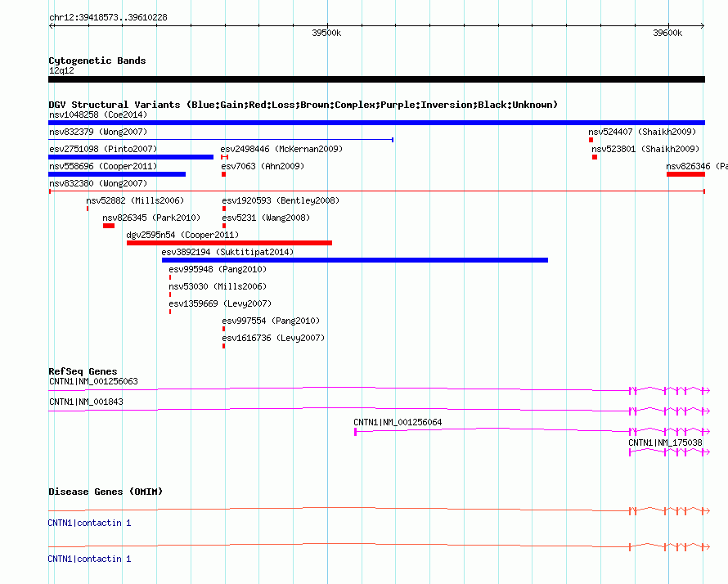Select the nsv558696 blue gain bar
The height and width of the screenshot is (584, 728).
[x=117, y=174]
